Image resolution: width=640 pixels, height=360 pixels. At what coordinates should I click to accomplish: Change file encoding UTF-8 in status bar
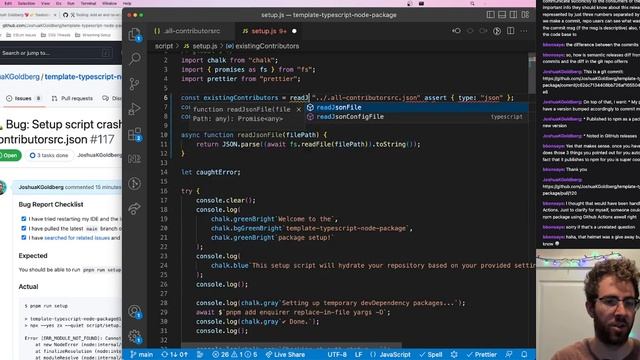[x=337, y=354]
